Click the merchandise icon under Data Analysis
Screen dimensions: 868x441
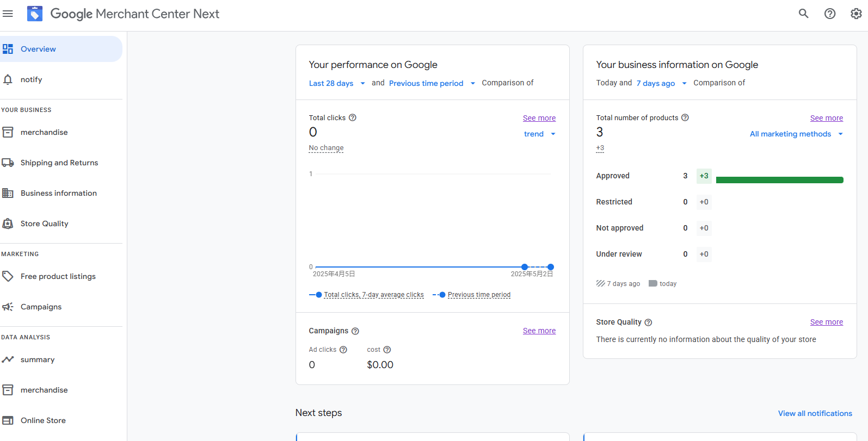pos(8,390)
